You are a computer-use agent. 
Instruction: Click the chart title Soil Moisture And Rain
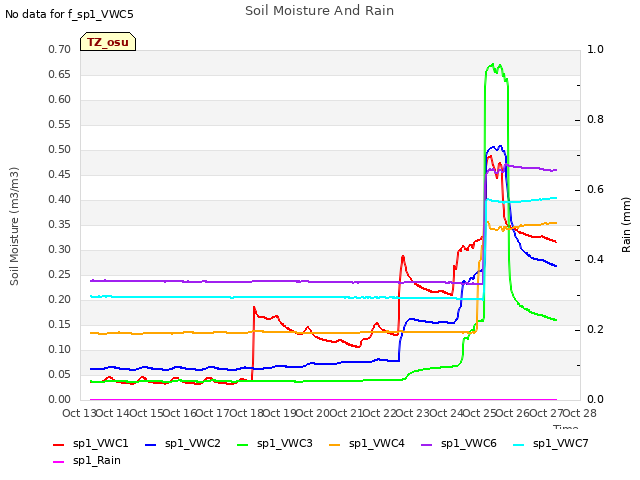(320, 11)
